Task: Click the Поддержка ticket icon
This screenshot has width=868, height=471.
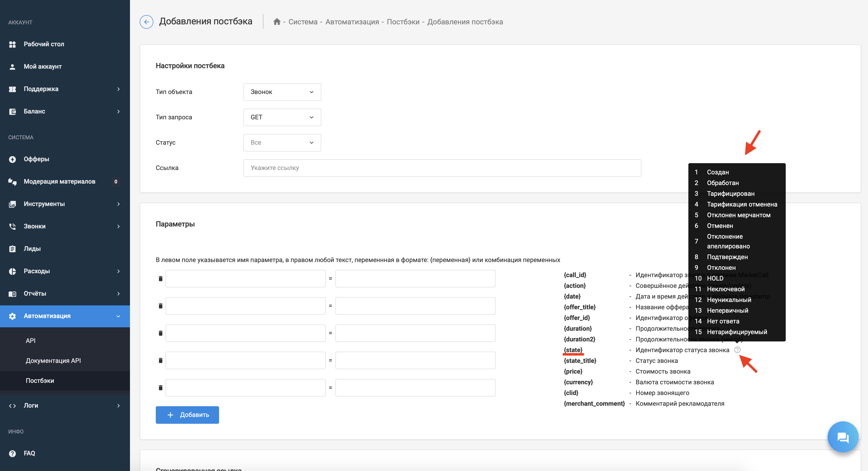Action: coord(12,89)
